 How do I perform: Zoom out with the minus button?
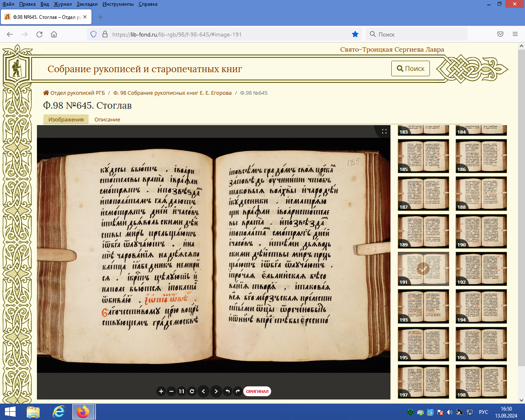click(171, 391)
